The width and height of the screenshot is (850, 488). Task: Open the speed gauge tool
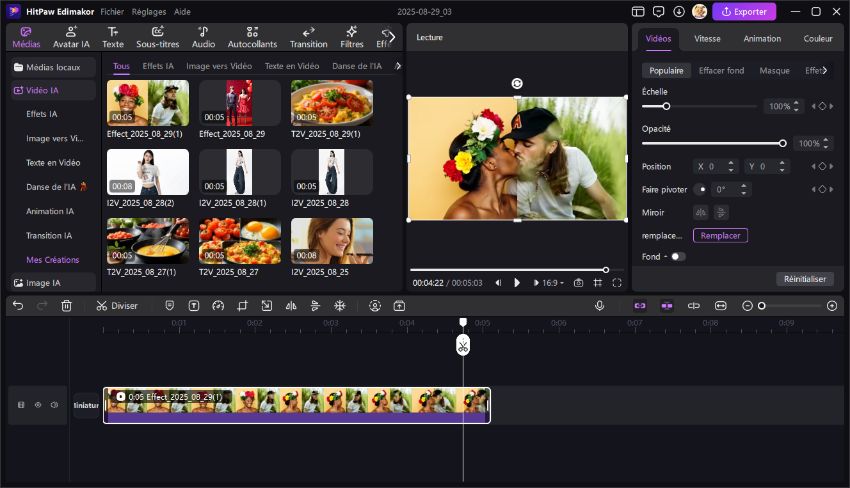click(x=218, y=306)
